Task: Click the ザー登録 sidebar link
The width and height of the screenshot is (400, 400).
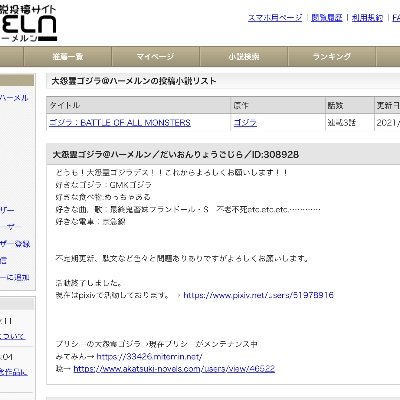Action: [x=15, y=244]
